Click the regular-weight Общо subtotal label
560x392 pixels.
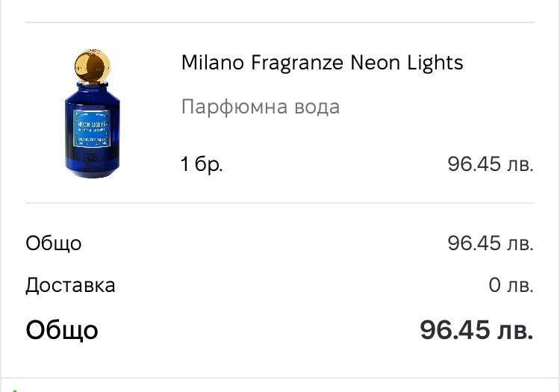[x=54, y=243]
